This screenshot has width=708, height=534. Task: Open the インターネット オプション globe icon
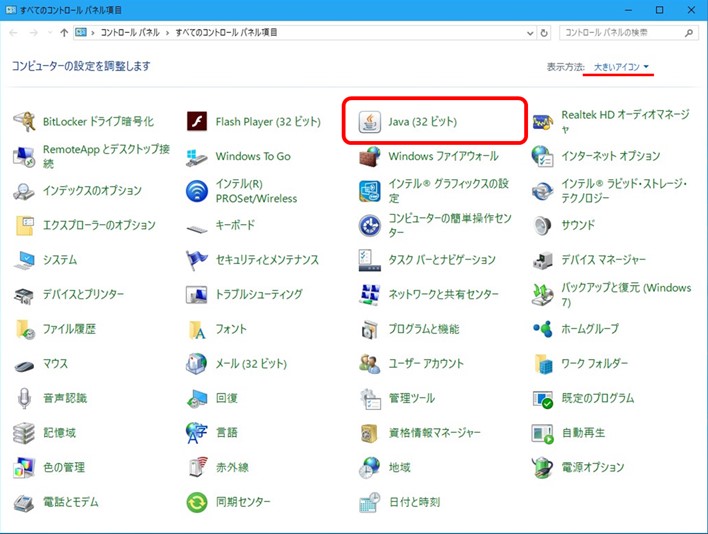point(543,156)
